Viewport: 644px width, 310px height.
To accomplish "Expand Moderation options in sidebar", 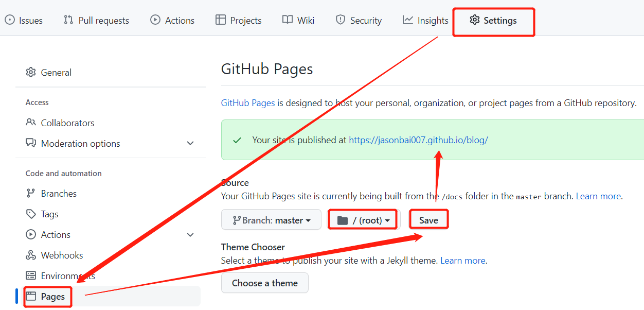I will (x=190, y=144).
